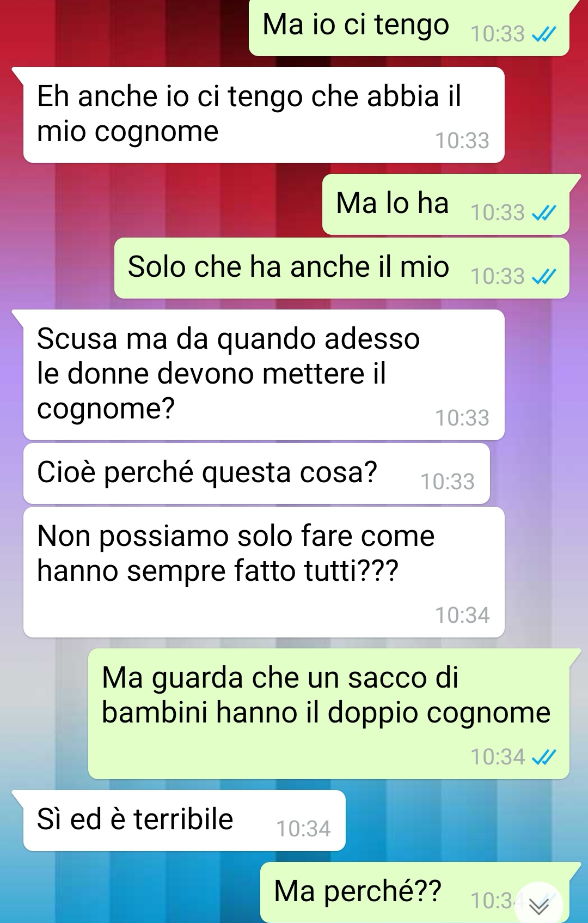This screenshot has width=588, height=923.
Task: Tap the 'Ma perché??' sent message
Action: point(414,892)
